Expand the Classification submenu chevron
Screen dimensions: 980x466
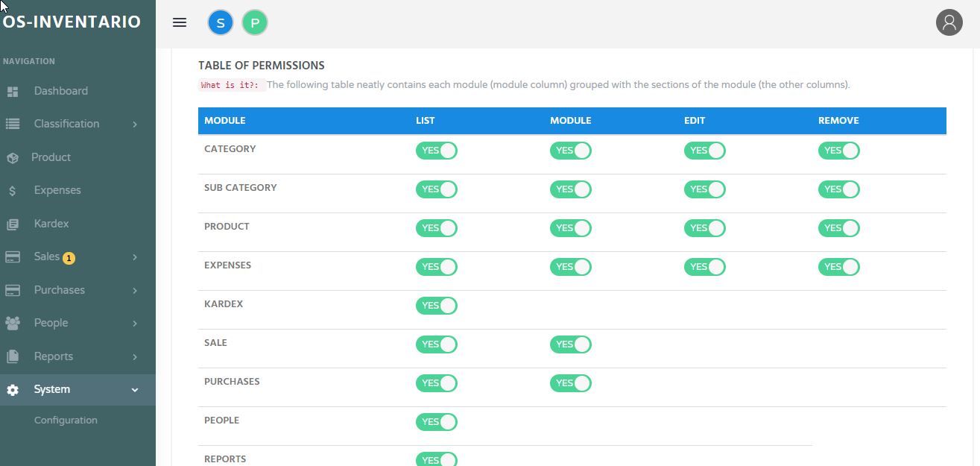[135, 124]
